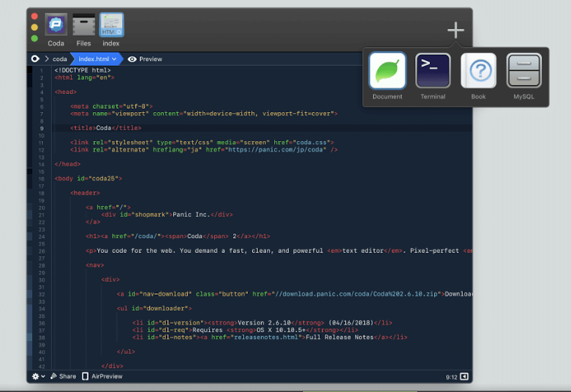Screen dimensions: 571x392
Task: Switch to the index HTML tab
Action: (112, 25)
